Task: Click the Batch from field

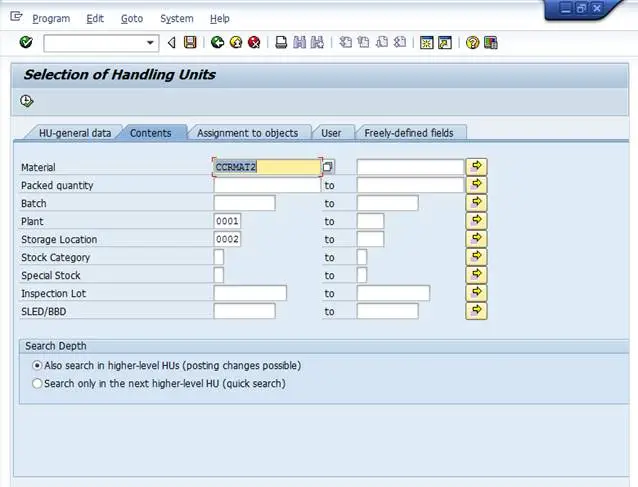Action: point(245,203)
